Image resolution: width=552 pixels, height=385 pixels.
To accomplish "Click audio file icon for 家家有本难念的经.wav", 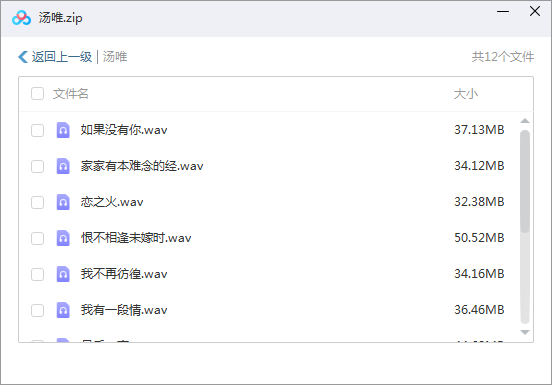I will pos(63,166).
